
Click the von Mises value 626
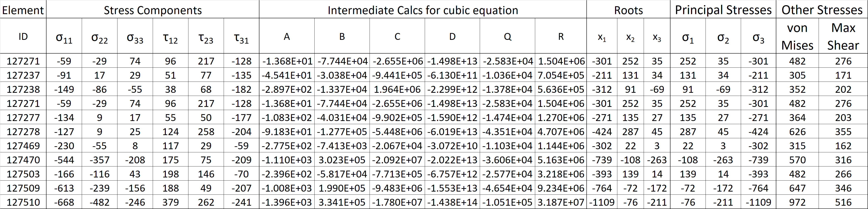797,131
